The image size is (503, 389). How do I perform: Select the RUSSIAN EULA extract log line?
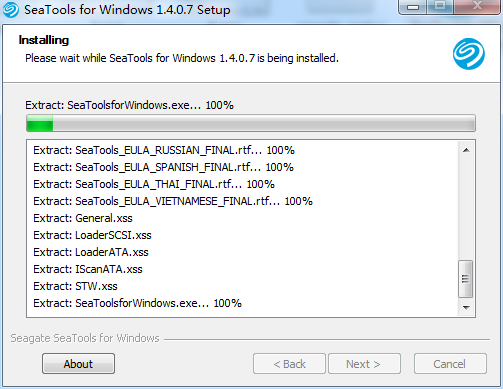click(x=164, y=150)
